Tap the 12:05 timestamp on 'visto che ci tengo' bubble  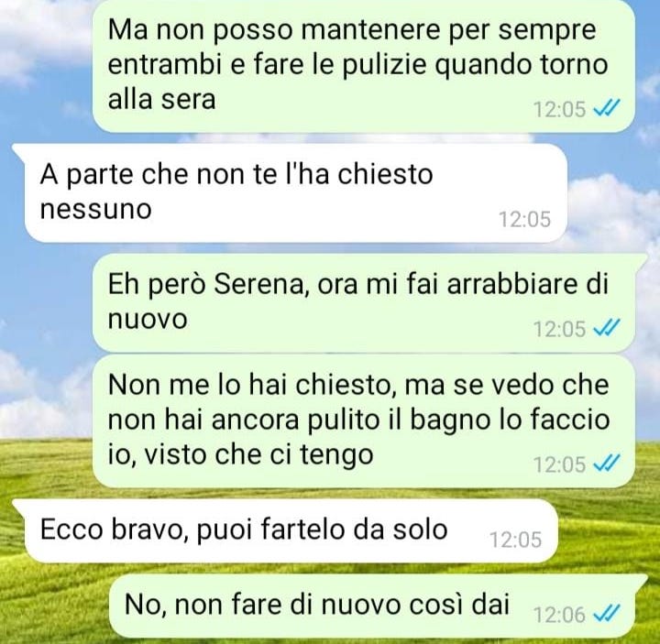(559, 464)
